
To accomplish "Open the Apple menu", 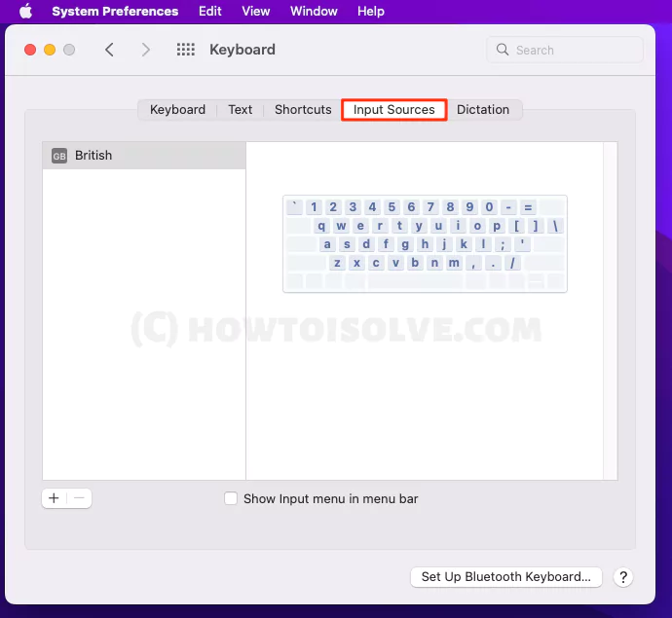I will click(x=25, y=11).
